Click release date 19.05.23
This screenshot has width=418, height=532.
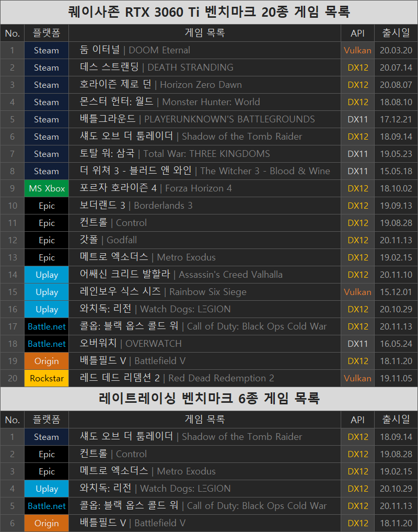(x=396, y=154)
